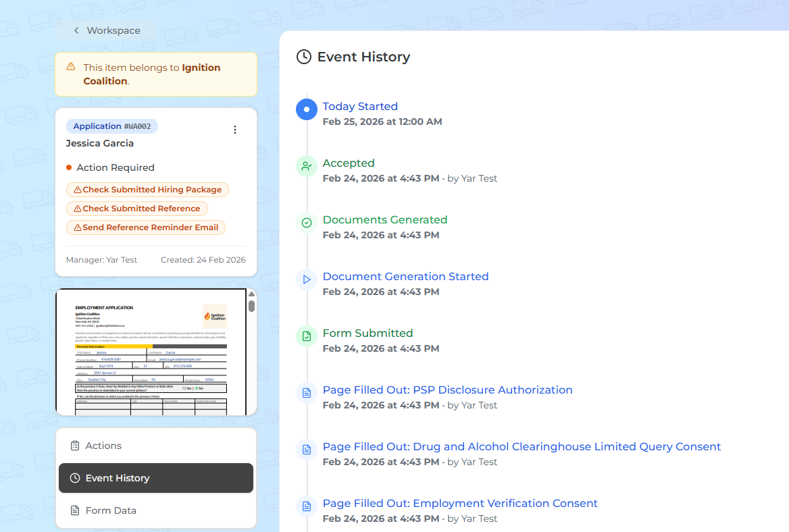Click the Employment Verification Consent page icon
The image size is (789, 532).
(x=307, y=506)
